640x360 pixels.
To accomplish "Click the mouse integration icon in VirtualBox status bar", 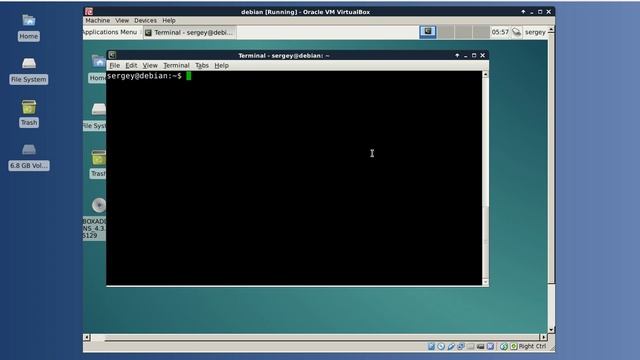I will (504, 347).
